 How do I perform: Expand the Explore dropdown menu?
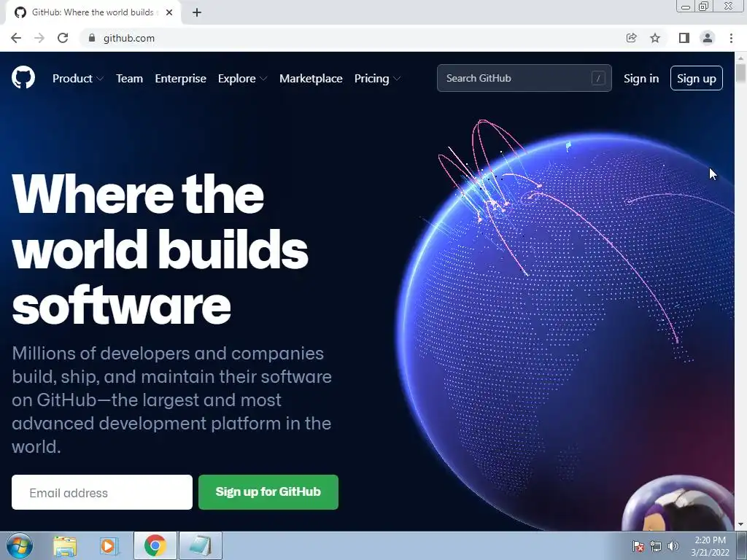[242, 79]
